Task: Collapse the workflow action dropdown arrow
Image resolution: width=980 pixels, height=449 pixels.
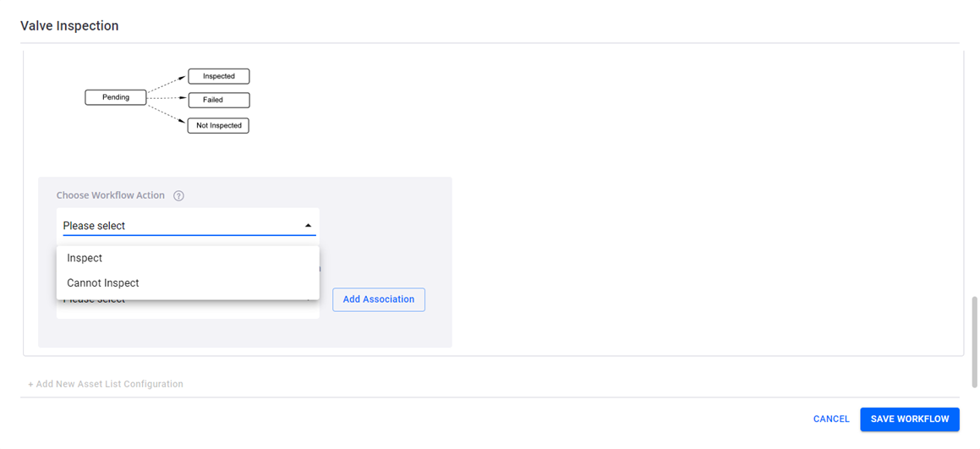Action: 308,226
